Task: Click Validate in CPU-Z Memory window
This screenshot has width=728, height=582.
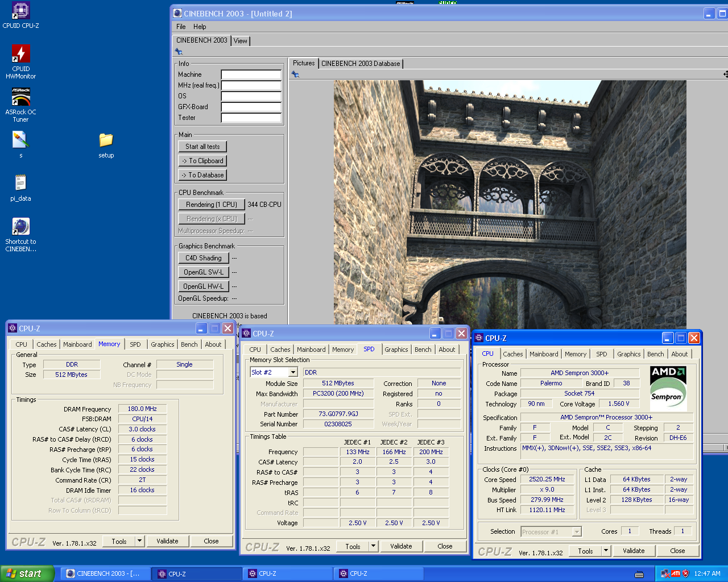Action: pos(167,541)
